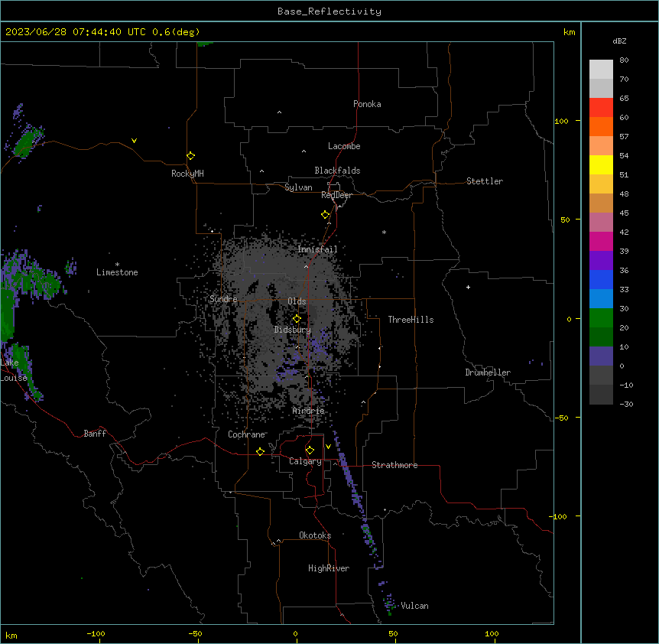The height and width of the screenshot is (644, 659).
Task: Click the Limestone label
Action: (x=117, y=272)
